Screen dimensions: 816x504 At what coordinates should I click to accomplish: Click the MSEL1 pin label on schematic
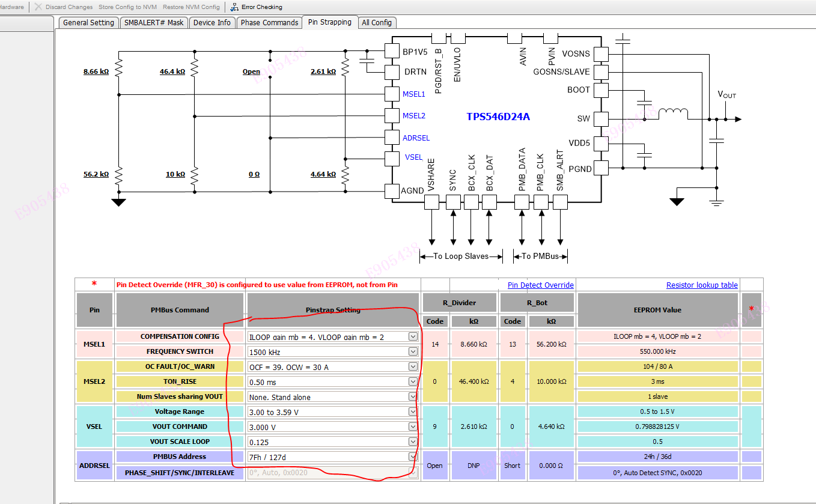pyautogui.click(x=413, y=94)
